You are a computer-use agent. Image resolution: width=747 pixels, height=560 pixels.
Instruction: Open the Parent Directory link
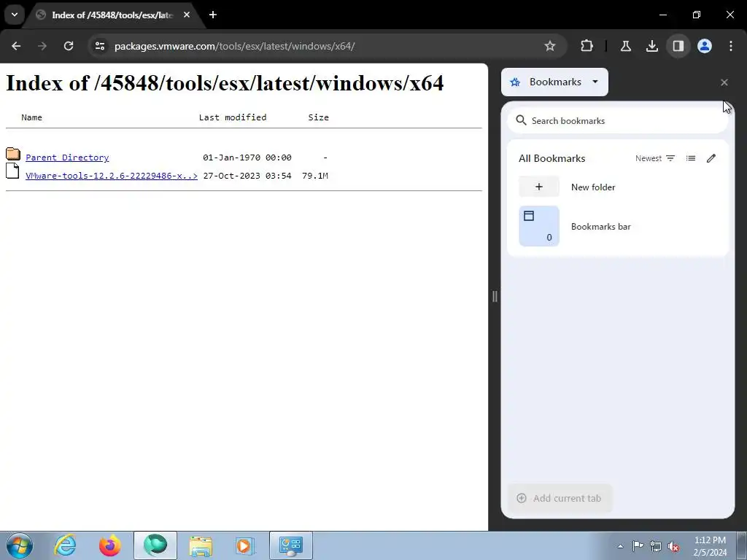click(x=67, y=157)
